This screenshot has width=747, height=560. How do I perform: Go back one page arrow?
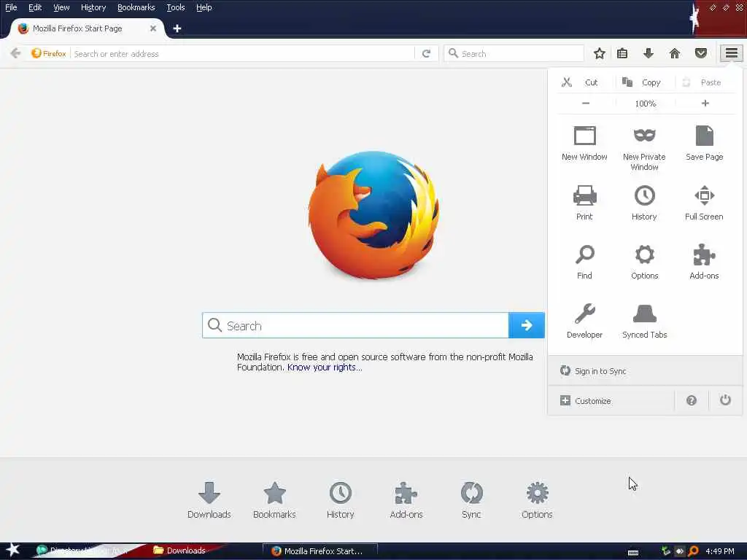pos(15,53)
